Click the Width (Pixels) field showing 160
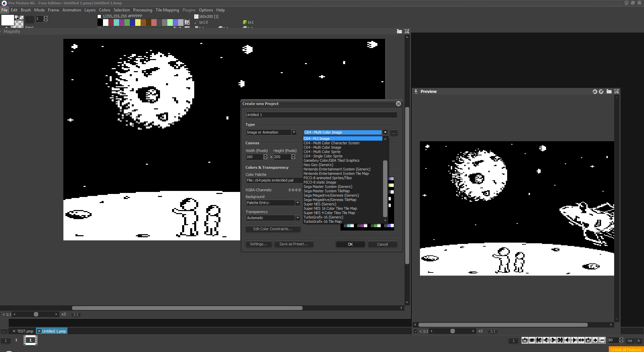Image resolution: width=644 pixels, height=352 pixels. pos(254,157)
